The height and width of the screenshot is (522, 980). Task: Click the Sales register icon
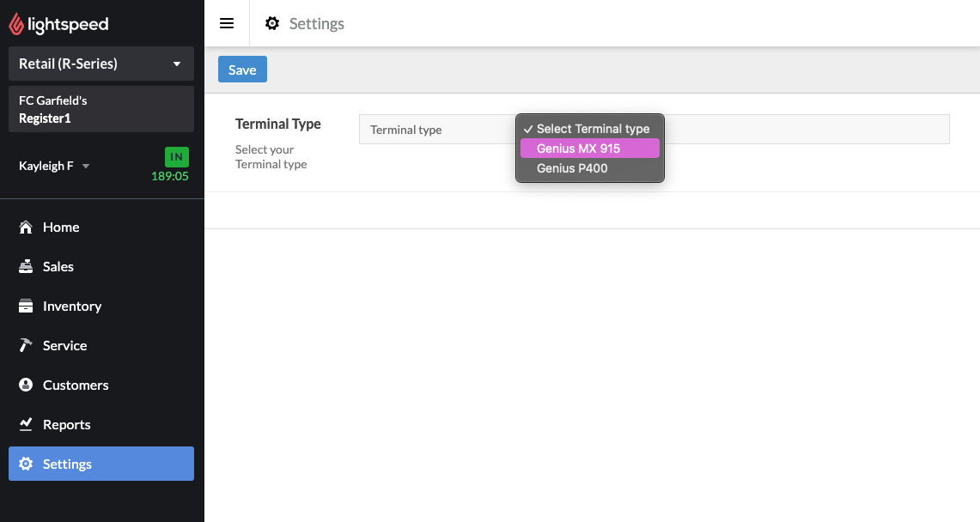pyautogui.click(x=26, y=267)
